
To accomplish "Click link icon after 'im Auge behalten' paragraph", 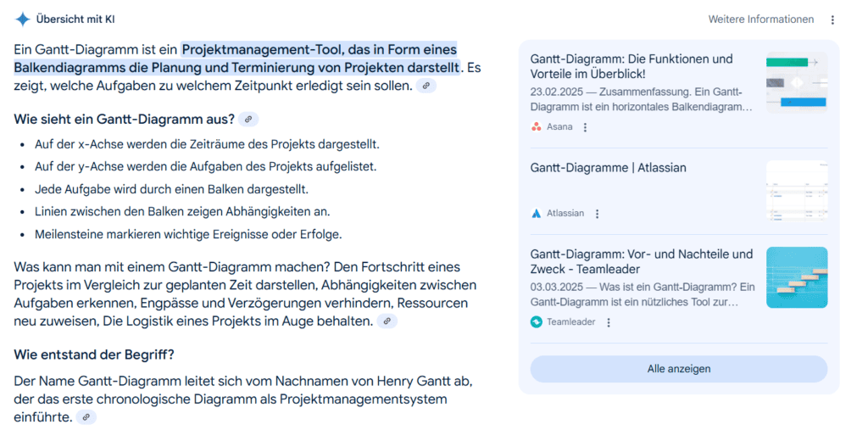I will (x=387, y=321).
